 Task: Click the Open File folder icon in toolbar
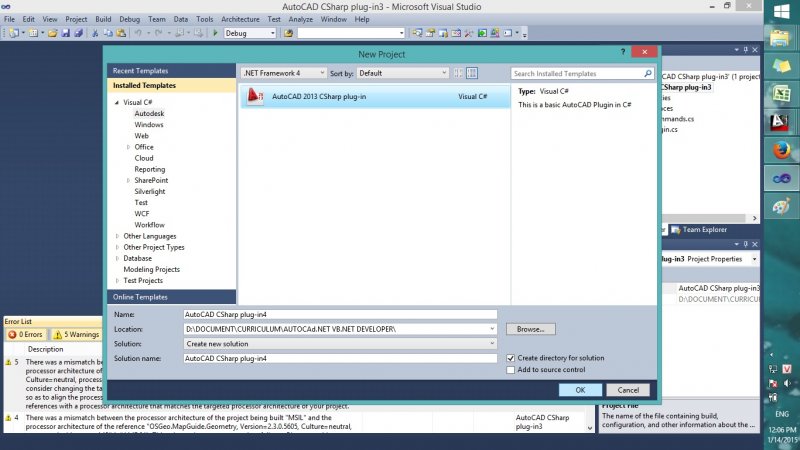[52, 33]
